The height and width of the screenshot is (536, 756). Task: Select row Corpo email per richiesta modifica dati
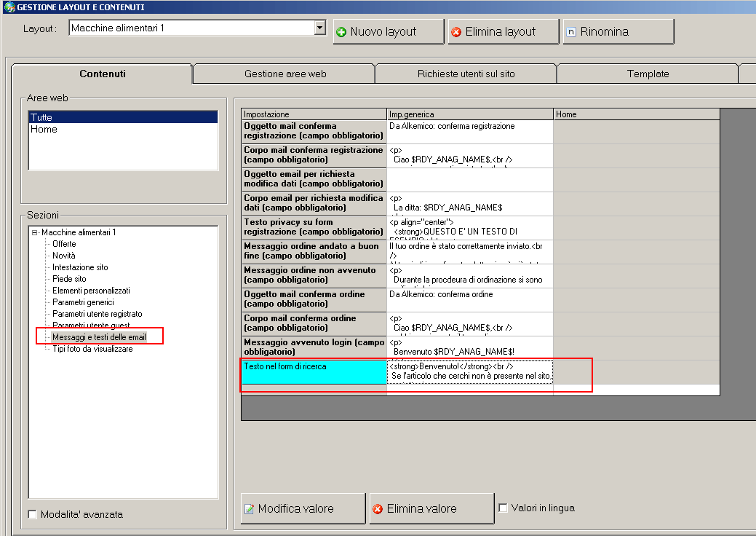coord(314,204)
